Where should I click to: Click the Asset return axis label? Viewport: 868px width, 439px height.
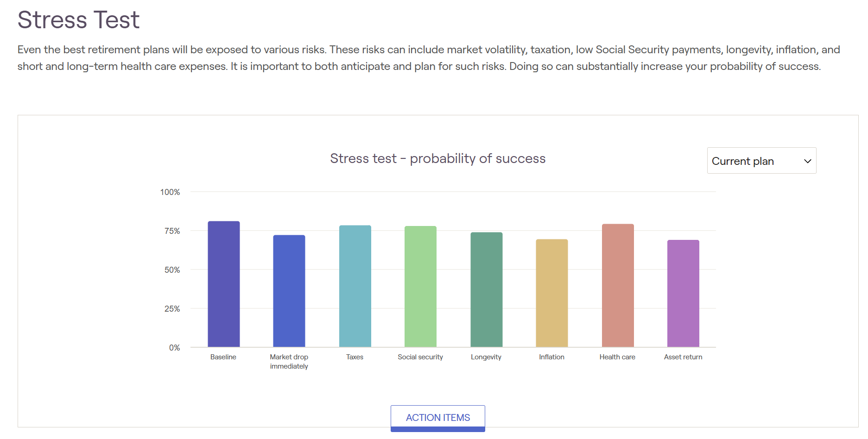[x=683, y=357]
